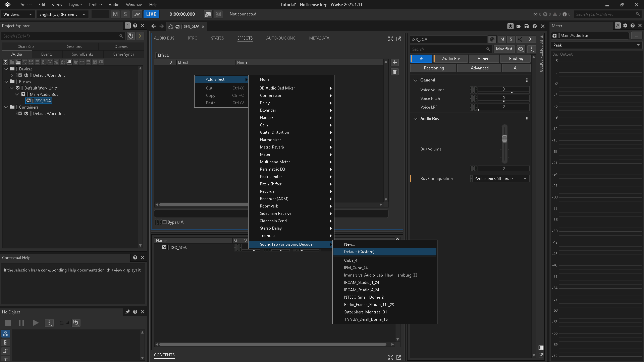Toggle favorites star filter in properties
This screenshot has height=362, width=644.
[x=422, y=59]
